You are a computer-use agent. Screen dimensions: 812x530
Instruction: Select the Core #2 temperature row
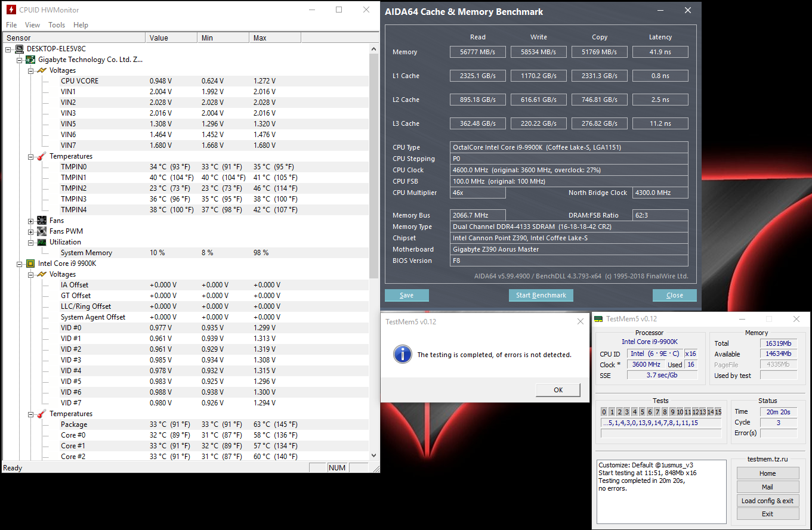pyautogui.click(x=186, y=457)
